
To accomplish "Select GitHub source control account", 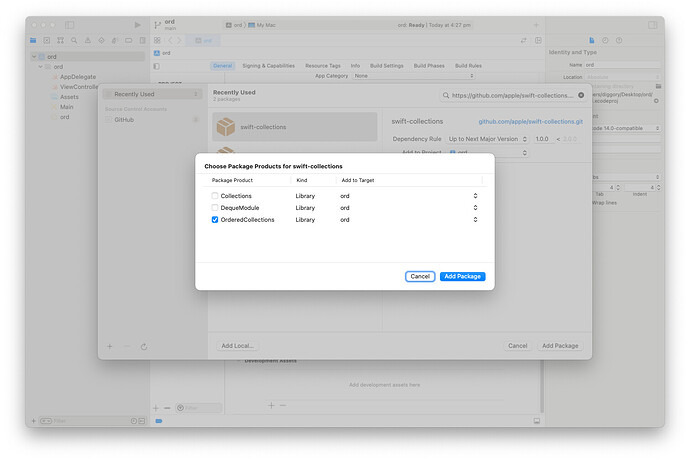I will pos(153,120).
